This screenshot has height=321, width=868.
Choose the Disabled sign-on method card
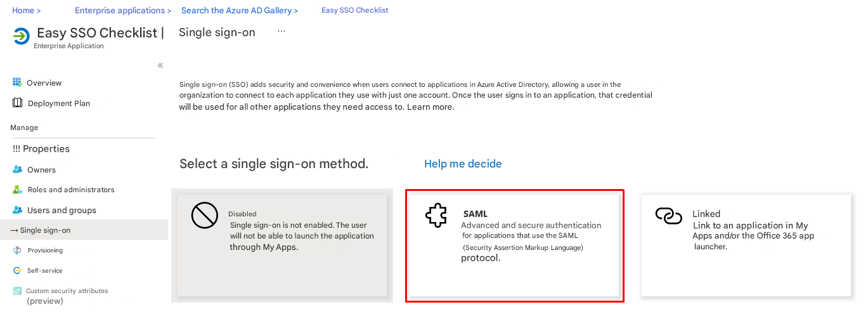[x=282, y=245]
